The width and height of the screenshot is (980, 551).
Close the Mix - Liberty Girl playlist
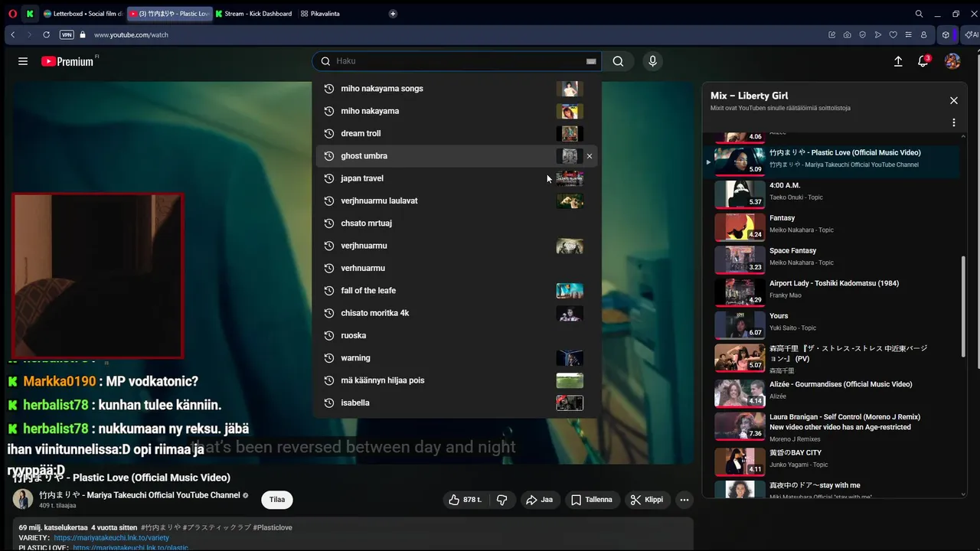pyautogui.click(x=954, y=100)
